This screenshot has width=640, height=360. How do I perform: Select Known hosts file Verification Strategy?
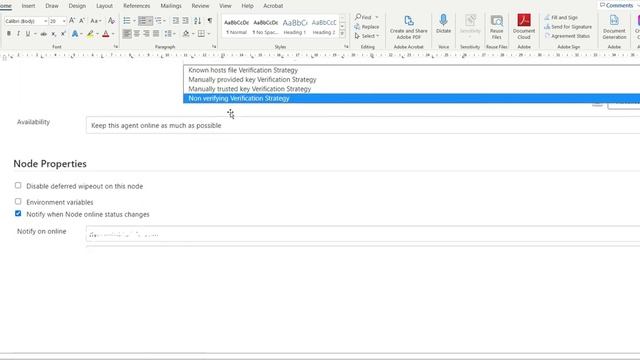[411, 70]
